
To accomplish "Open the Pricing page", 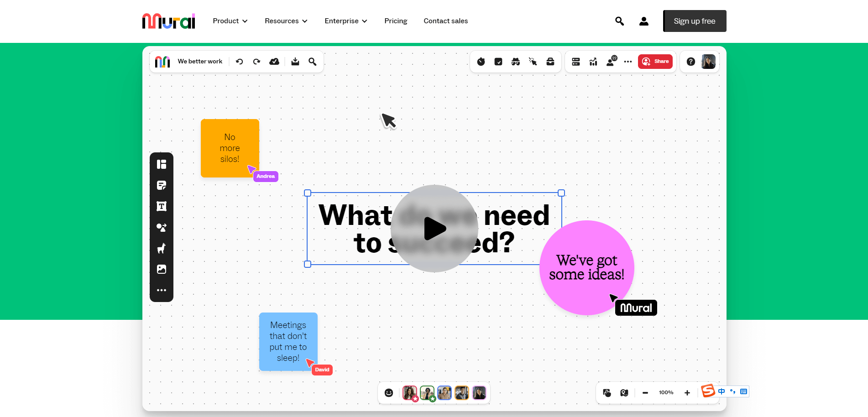I will tap(396, 21).
